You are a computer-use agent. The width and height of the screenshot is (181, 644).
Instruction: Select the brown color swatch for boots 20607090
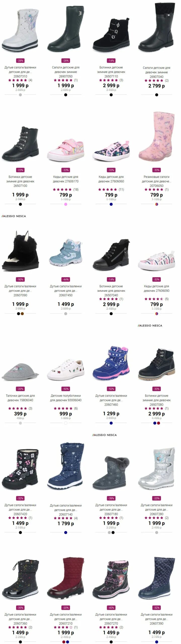click(22, 314)
